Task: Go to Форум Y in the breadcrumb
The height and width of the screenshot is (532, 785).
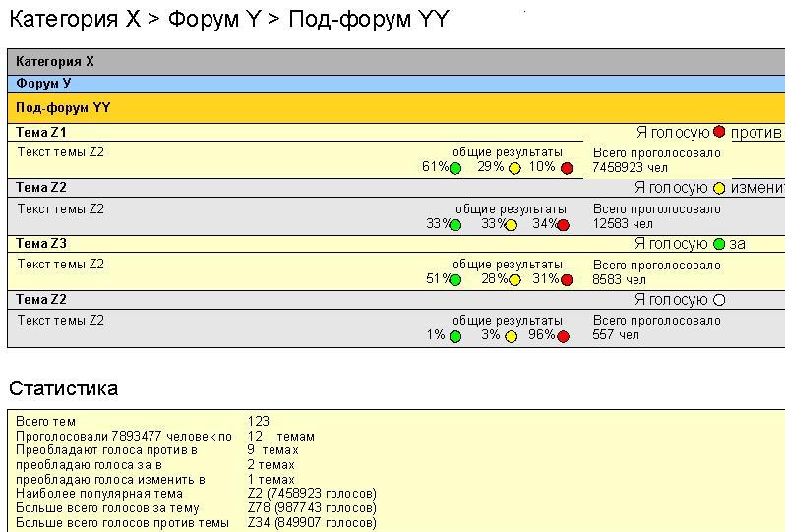Action: click(x=212, y=20)
